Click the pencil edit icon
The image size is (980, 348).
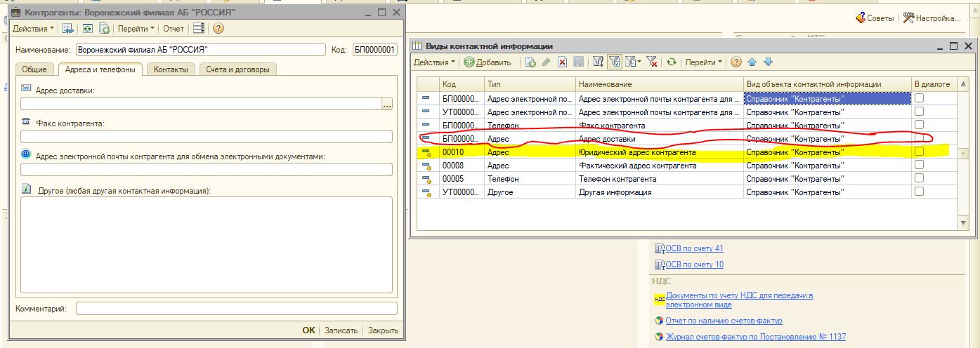pos(547,62)
